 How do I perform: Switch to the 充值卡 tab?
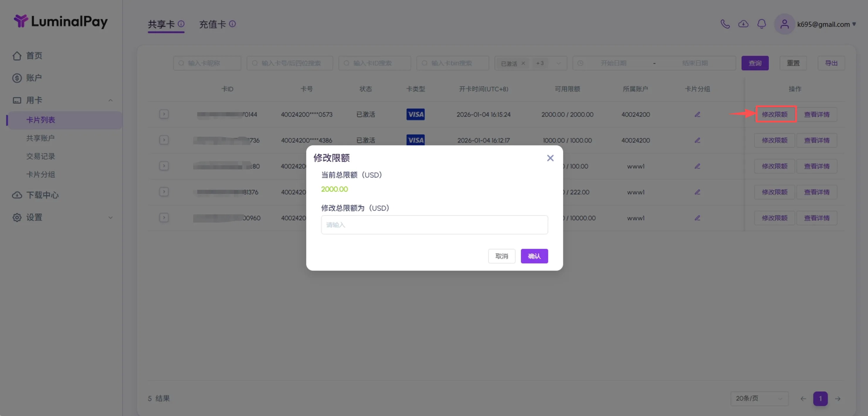tap(213, 24)
